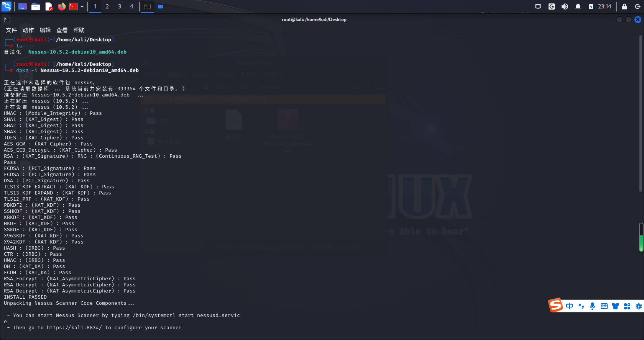The height and width of the screenshot is (340, 644).
Task: Start voice input with microphone icon
Action: click(593, 306)
